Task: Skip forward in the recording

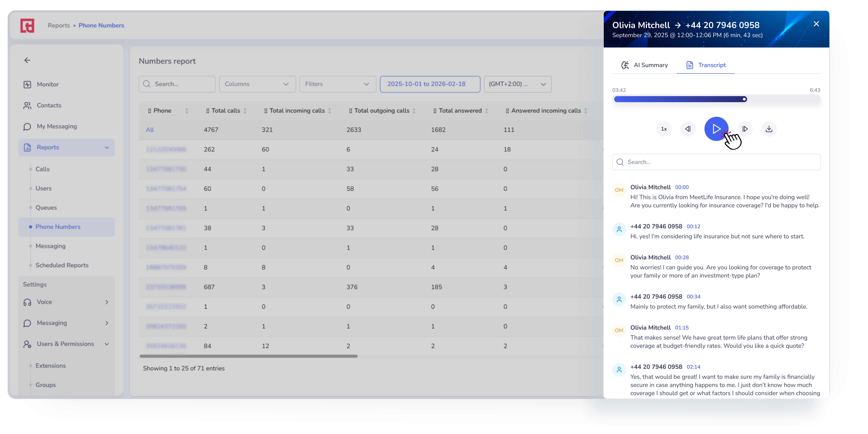Action: [x=745, y=129]
